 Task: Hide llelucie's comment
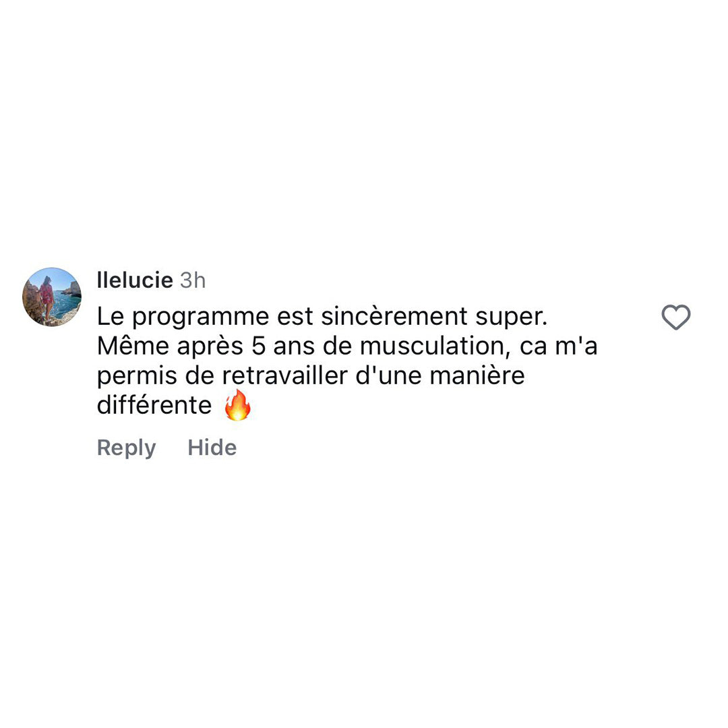pyautogui.click(x=212, y=448)
